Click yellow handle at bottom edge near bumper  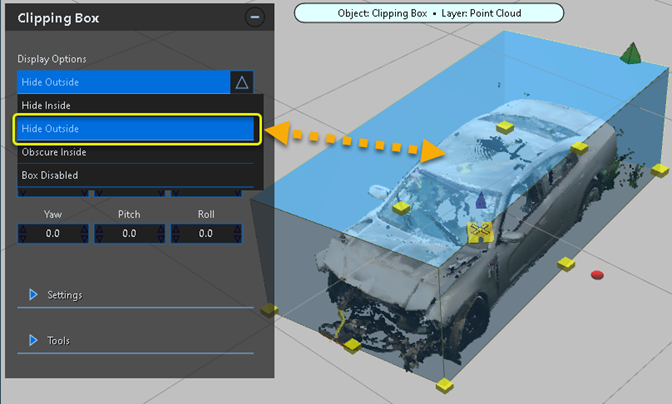(352, 346)
